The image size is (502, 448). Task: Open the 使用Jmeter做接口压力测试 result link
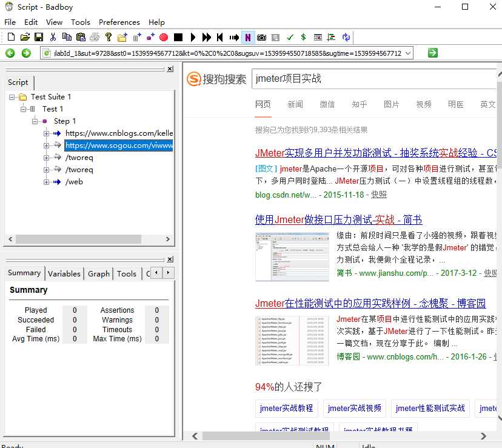click(x=338, y=219)
